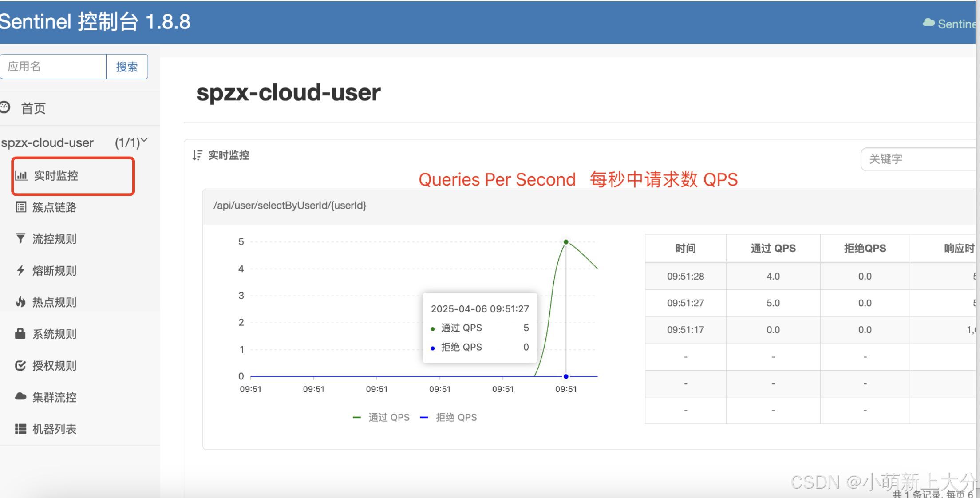This screenshot has height=498, width=980.
Task: Focus the 关键字 keyword input field
Action: click(x=919, y=159)
